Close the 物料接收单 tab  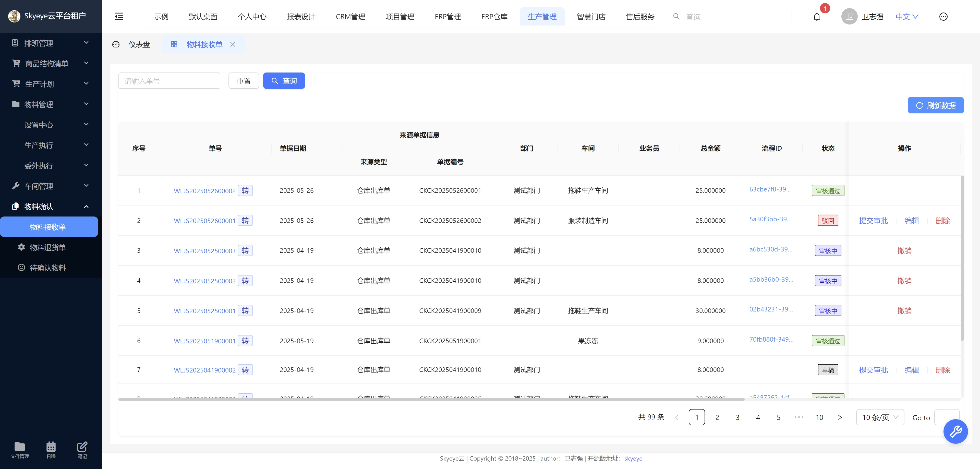tap(233, 44)
